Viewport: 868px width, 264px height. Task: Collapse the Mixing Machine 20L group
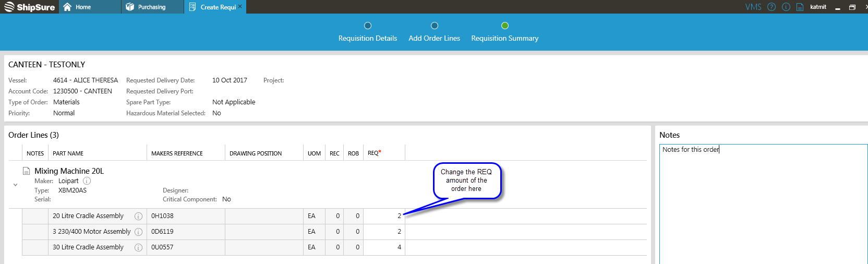pyautogui.click(x=15, y=185)
